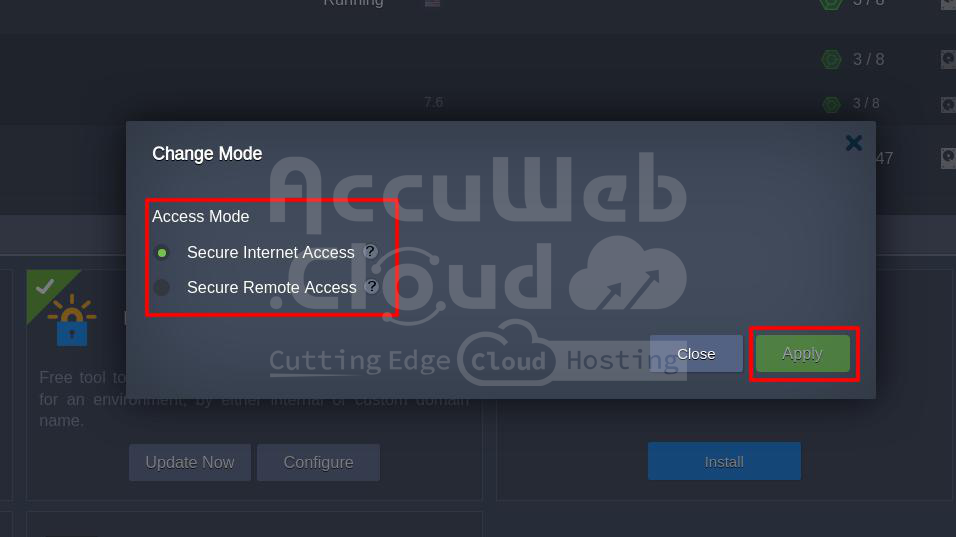The width and height of the screenshot is (956, 537).
Task: Open help tooltip for Secure Remote Access
Action: pyautogui.click(x=372, y=286)
